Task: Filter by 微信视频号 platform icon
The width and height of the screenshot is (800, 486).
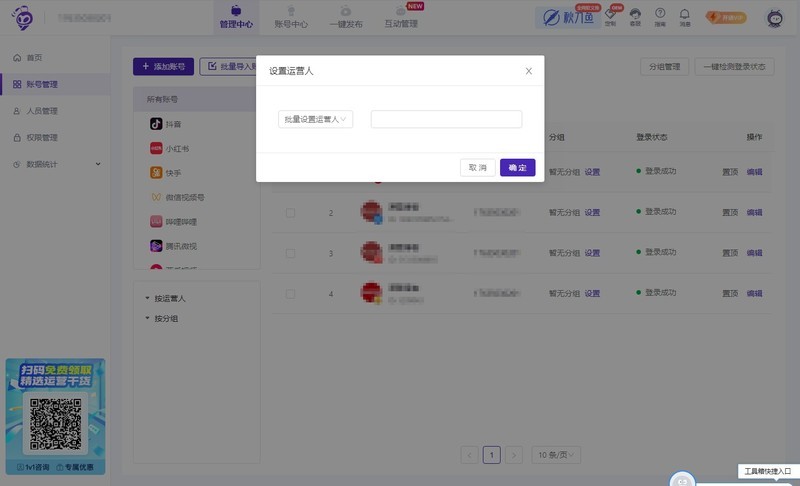Action: click(x=156, y=197)
